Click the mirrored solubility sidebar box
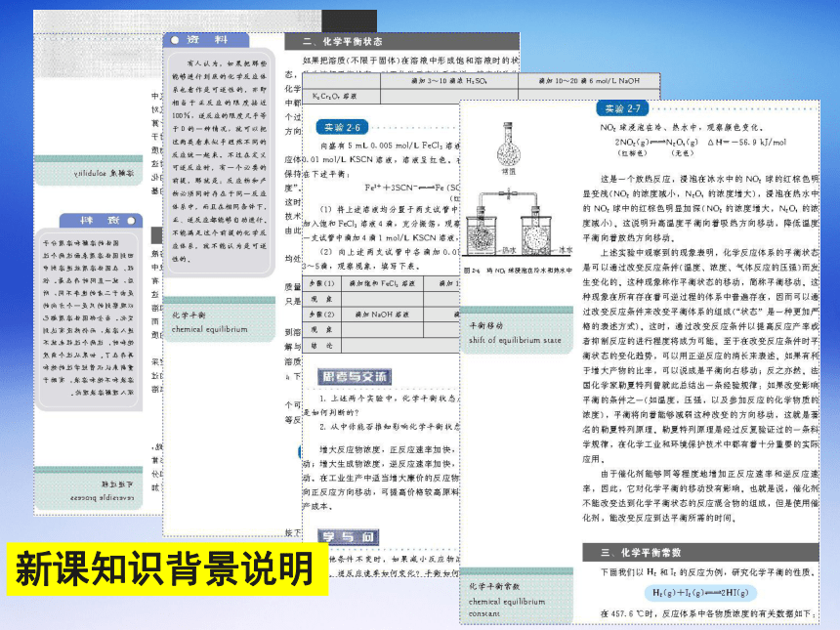The height and width of the screenshot is (630, 840). [88, 171]
